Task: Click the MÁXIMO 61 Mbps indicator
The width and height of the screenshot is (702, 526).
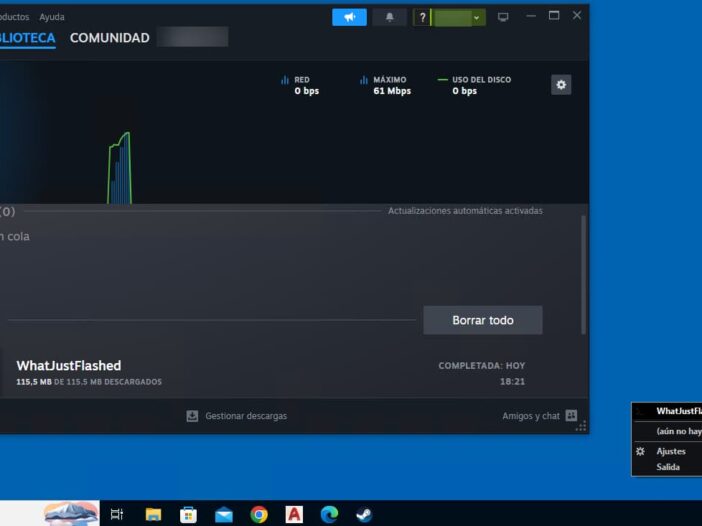Action: click(385, 85)
